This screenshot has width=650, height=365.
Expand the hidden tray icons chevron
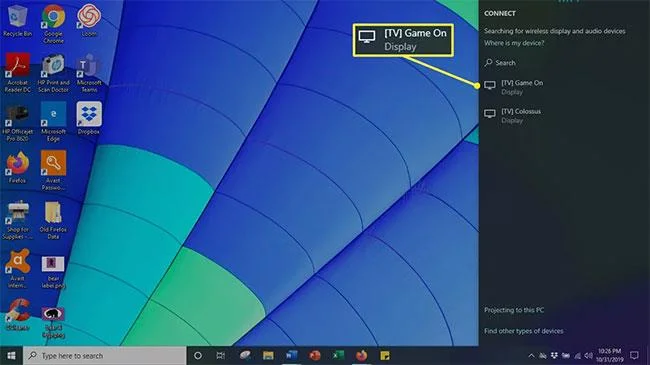pos(531,356)
